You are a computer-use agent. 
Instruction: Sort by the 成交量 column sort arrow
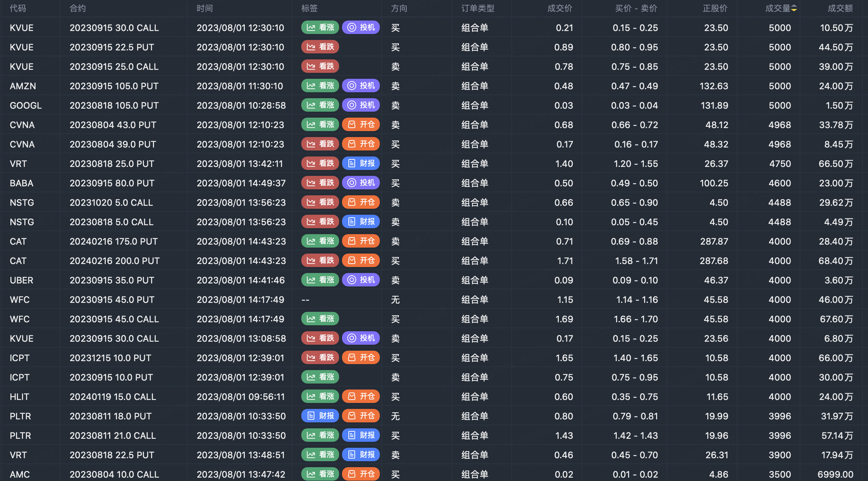(794, 8)
